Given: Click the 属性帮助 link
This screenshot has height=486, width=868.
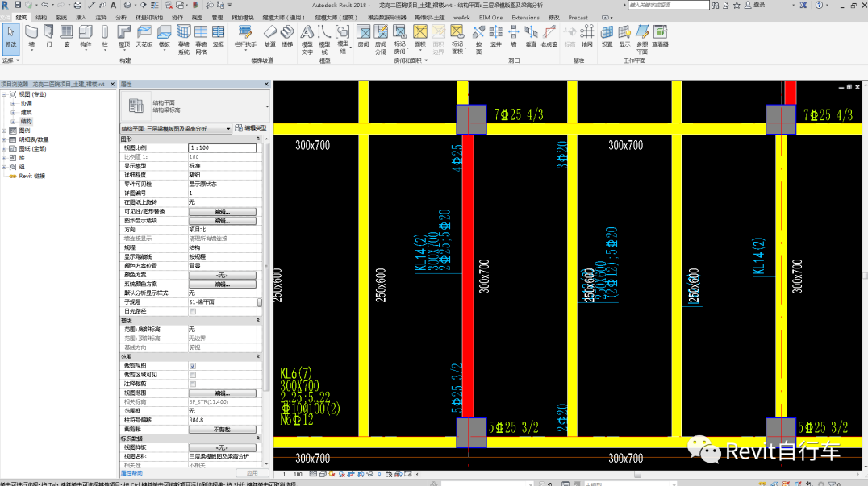Looking at the screenshot, I should click(131, 473).
